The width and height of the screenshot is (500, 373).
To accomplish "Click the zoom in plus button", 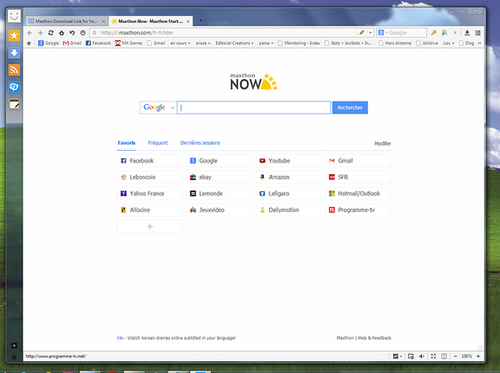I will (478, 356).
